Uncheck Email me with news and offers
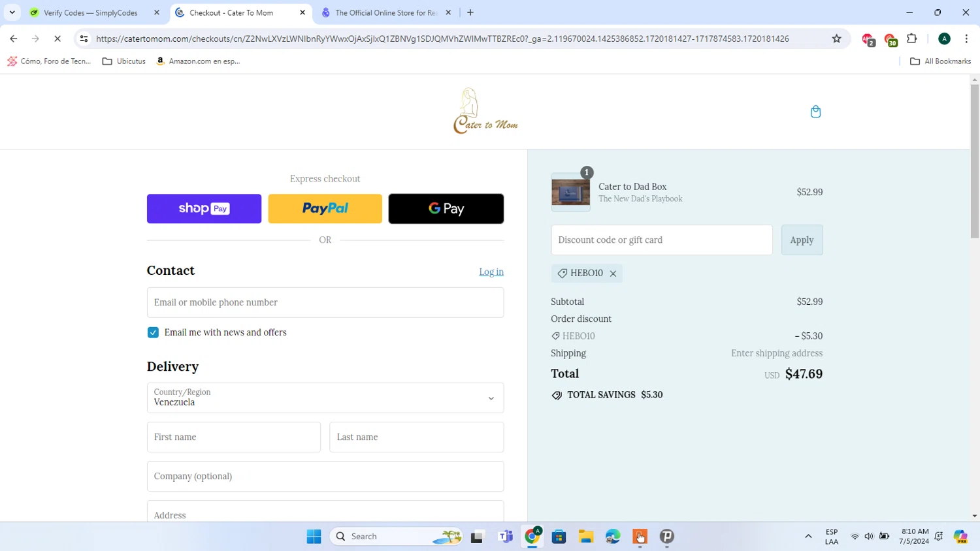This screenshot has width=980, height=551. 153,332
